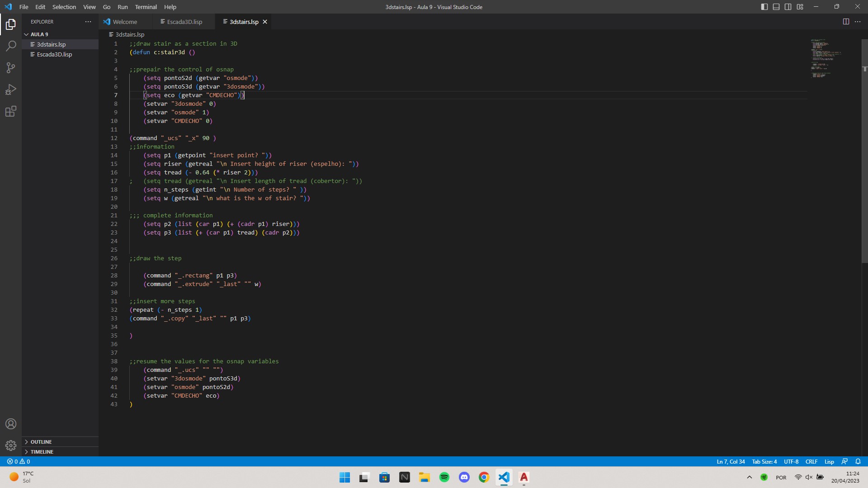
Task: Open Run and Debug view
Action: tap(11, 89)
